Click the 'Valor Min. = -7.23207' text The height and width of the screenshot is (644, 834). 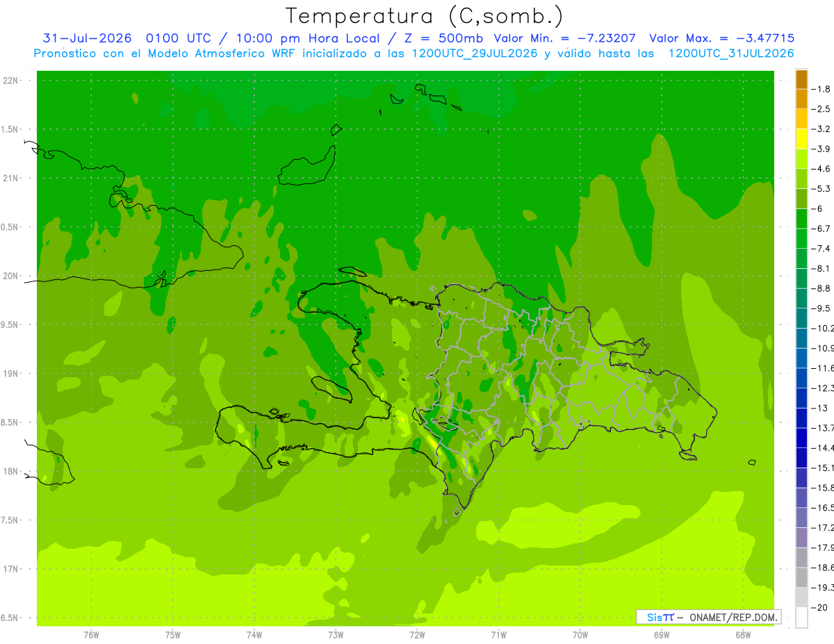(564, 39)
